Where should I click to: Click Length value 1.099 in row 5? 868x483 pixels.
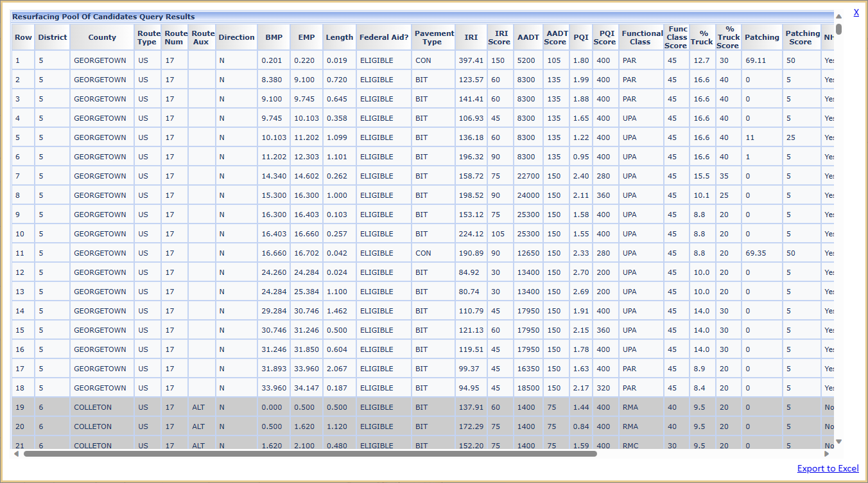coord(336,137)
